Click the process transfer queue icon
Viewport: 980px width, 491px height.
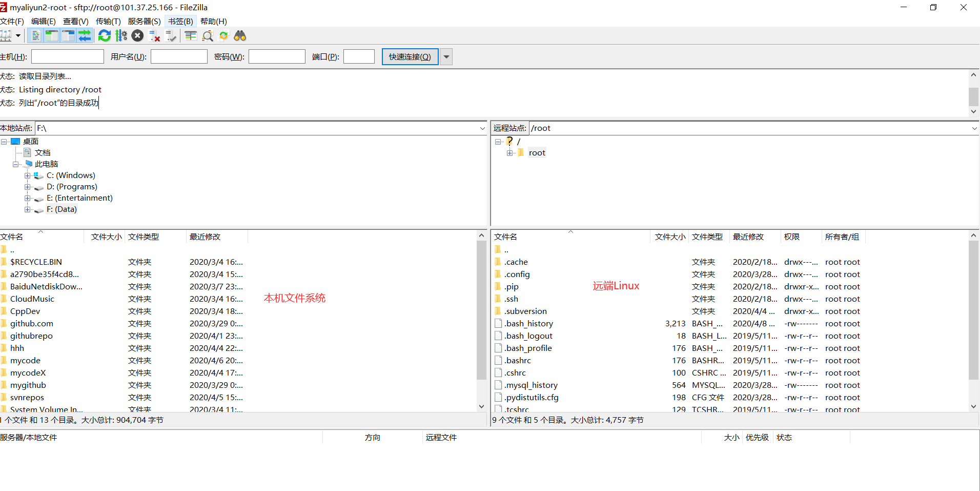coord(121,35)
